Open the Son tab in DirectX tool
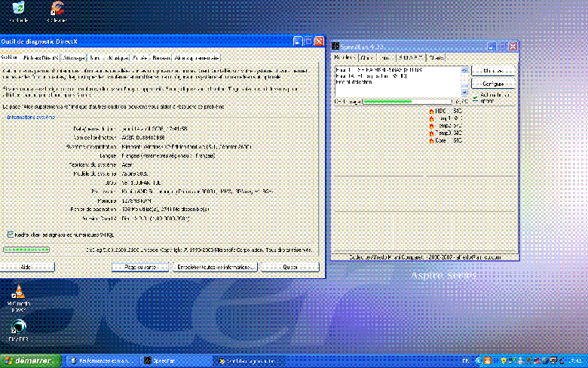This screenshot has height=368, width=588. click(95, 58)
